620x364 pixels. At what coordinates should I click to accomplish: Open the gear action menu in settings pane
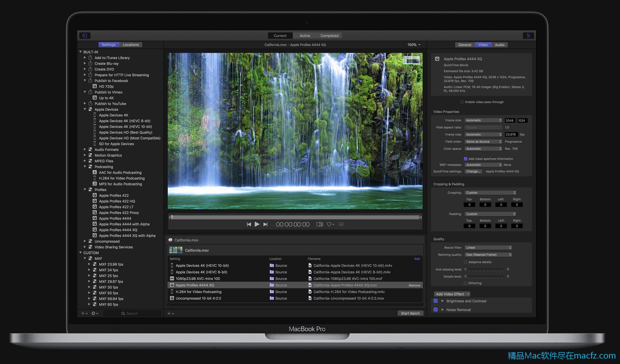pyautogui.click(x=95, y=313)
